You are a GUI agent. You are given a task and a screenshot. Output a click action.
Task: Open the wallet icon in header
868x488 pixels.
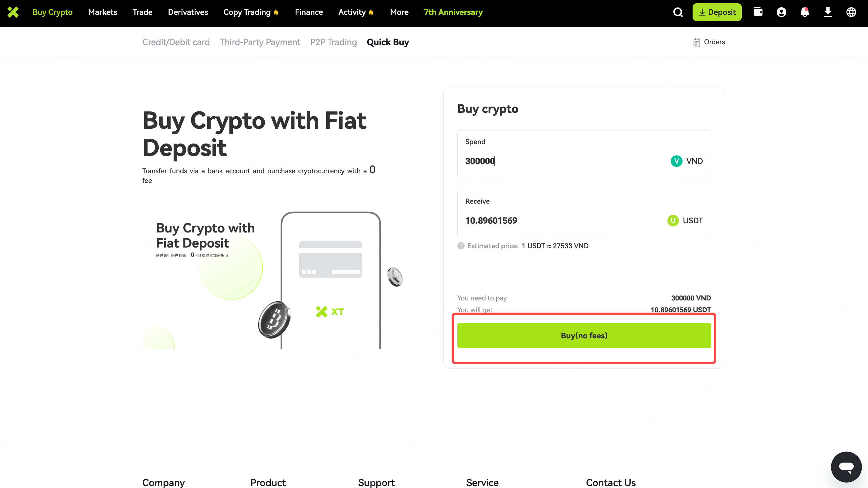(x=758, y=12)
